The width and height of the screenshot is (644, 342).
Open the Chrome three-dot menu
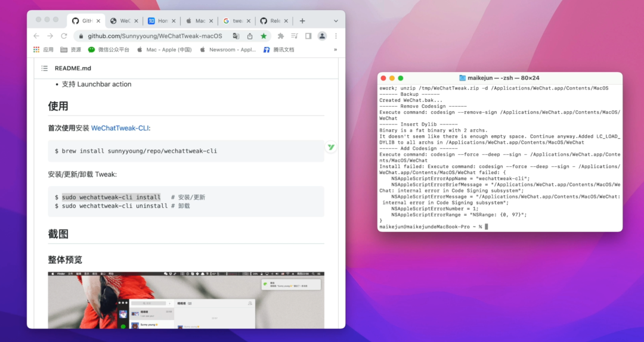click(x=336, y=36)
